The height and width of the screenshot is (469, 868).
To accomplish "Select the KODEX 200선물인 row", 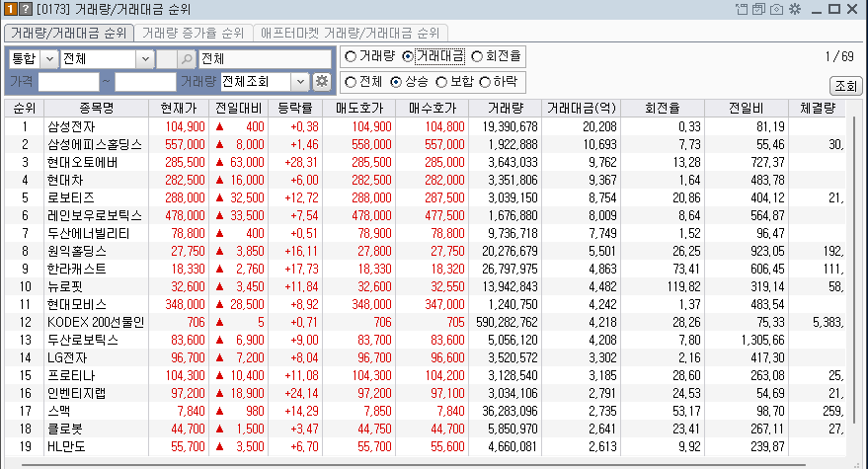I will (x=426, y=322).
